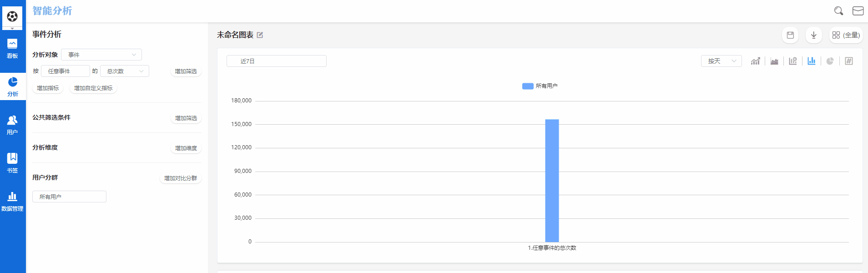Click the 增加对比分群 button

coord(181,178)
